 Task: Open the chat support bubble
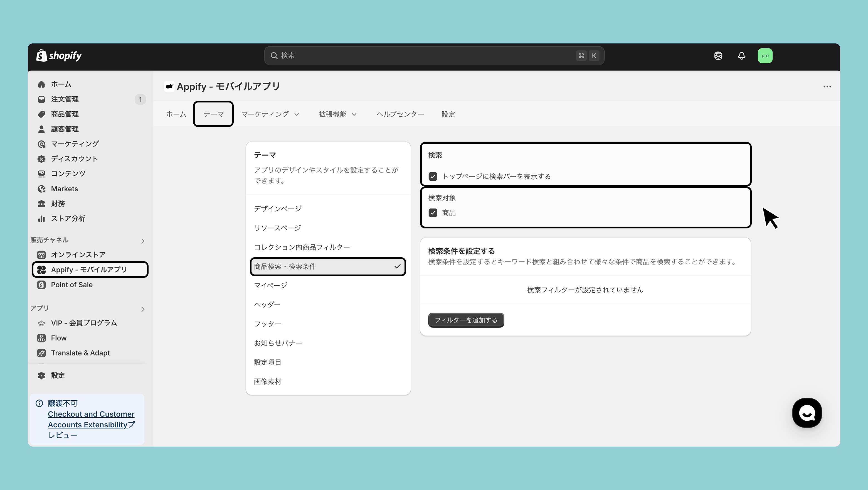tap(807, 413)
